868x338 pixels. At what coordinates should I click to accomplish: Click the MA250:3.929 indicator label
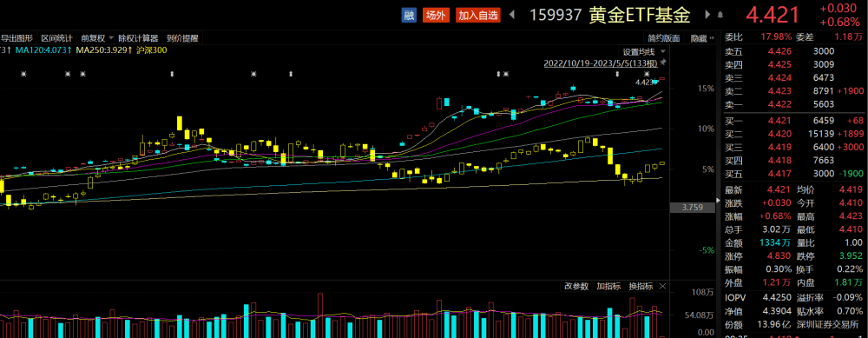[104, 50]
